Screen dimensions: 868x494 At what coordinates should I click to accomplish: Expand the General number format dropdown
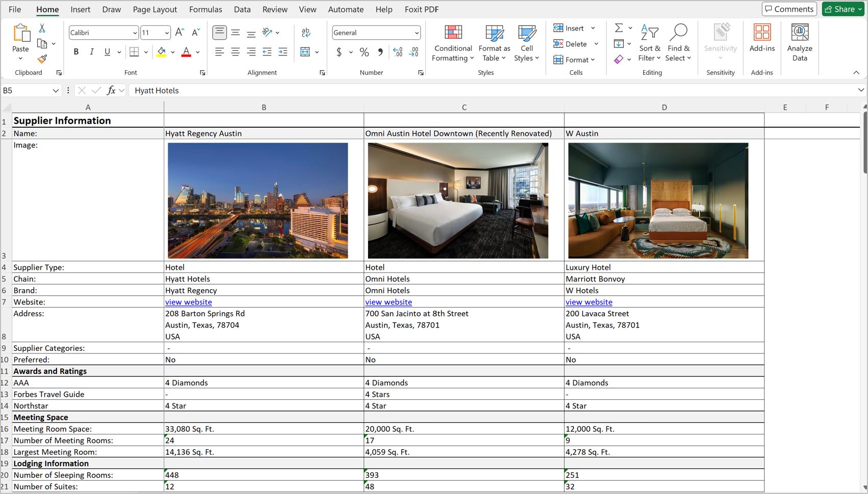(x=416, y=33)
